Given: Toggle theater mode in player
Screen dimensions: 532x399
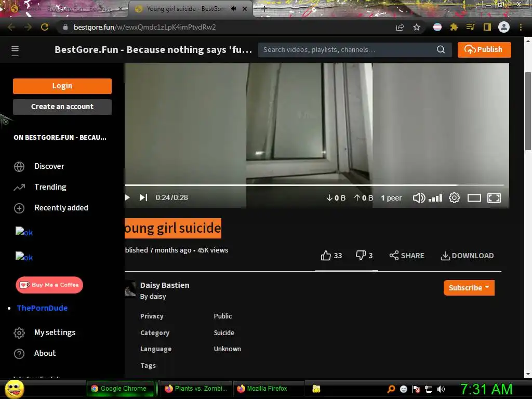Looking at the screenshot, I should (x=474, y=198).
